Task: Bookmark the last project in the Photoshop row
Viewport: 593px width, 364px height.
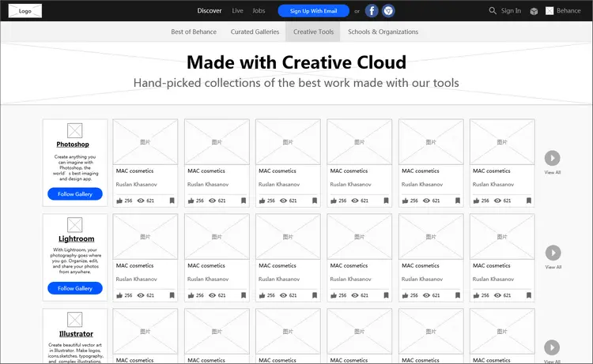Action: (529, 201)
